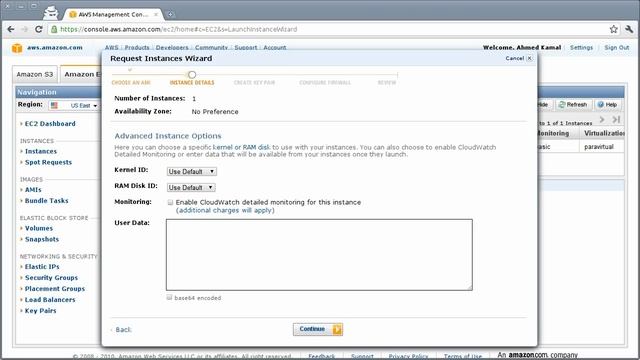Click the Choose an AMI wizard step
Viewport: 640px width, 360px height.
click(131, 83)
